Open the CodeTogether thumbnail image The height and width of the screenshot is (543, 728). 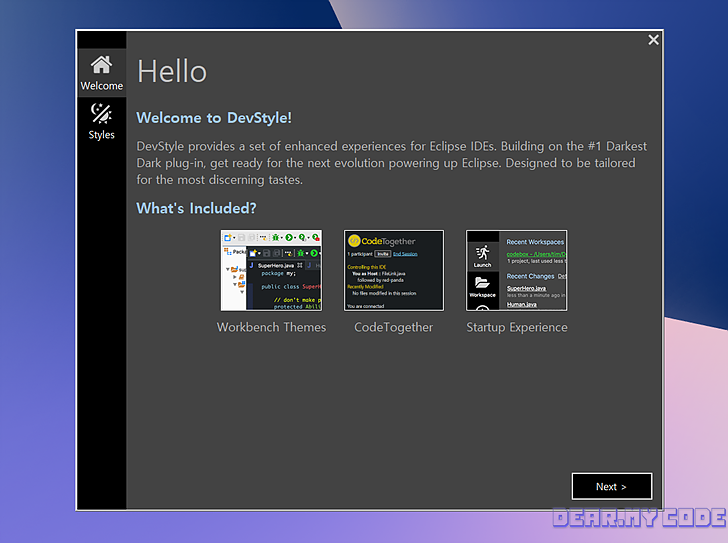click(x=394, y=270)
